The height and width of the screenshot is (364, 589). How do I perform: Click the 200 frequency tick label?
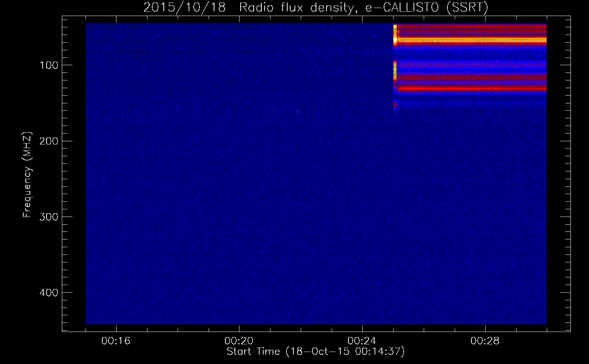[x=49, y=141]
